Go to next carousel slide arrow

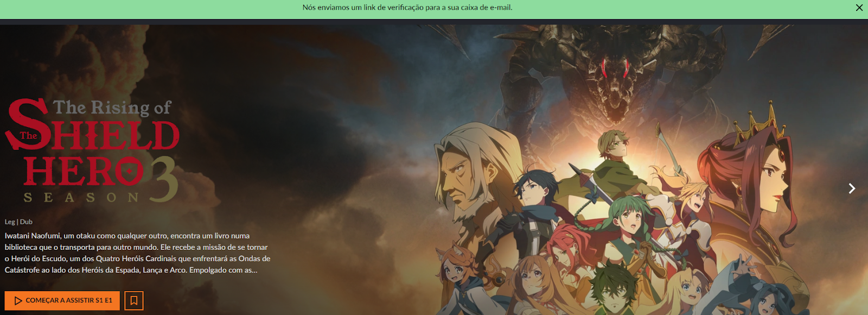[852, 188]
